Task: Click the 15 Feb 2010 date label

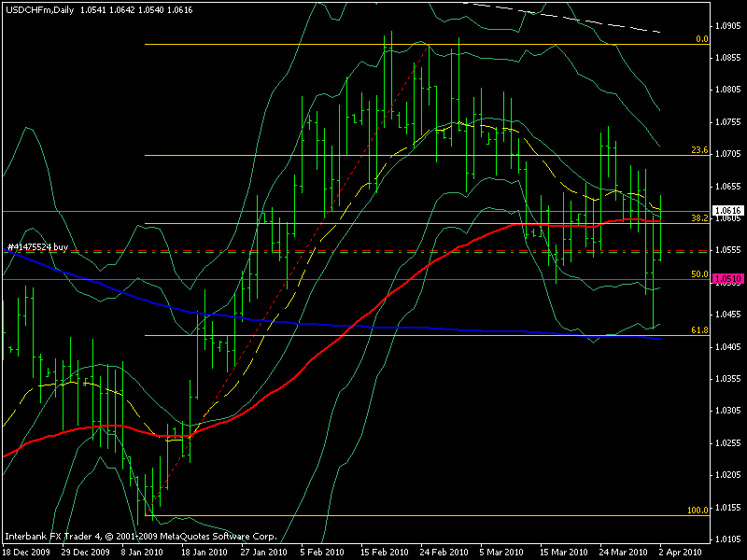Action: (386, 552)
